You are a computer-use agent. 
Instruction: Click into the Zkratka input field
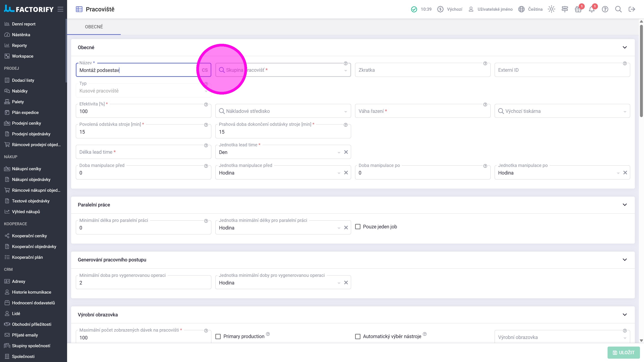[x=422, y=70]
